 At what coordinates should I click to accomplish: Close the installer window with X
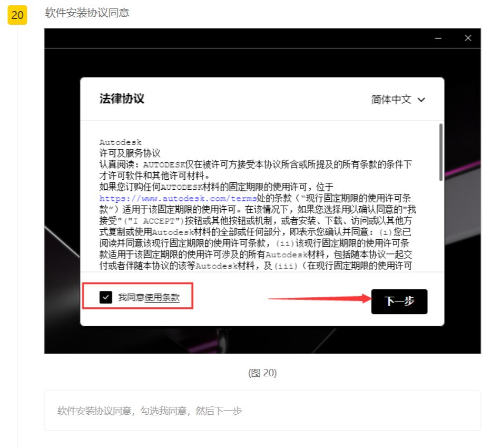(x=468, y=38)
